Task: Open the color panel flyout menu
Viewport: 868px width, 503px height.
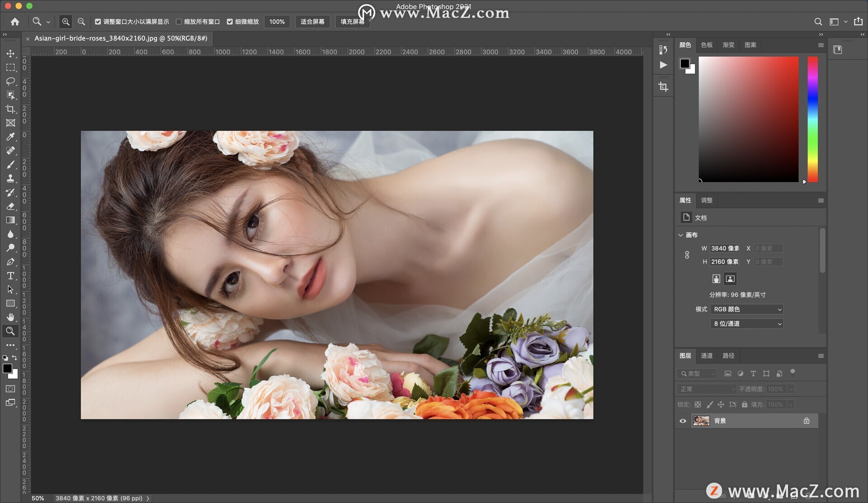Action: (x=821, y=45)
